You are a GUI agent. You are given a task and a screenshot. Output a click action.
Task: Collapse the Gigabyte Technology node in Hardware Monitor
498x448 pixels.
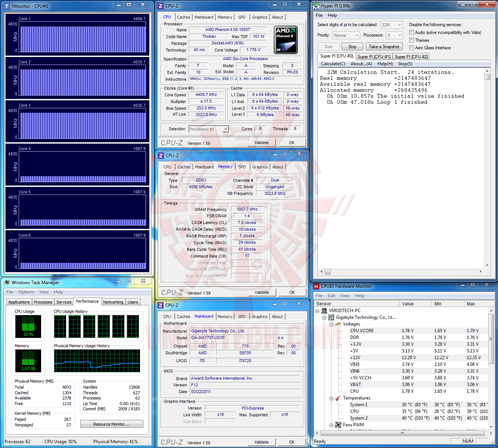324,317
